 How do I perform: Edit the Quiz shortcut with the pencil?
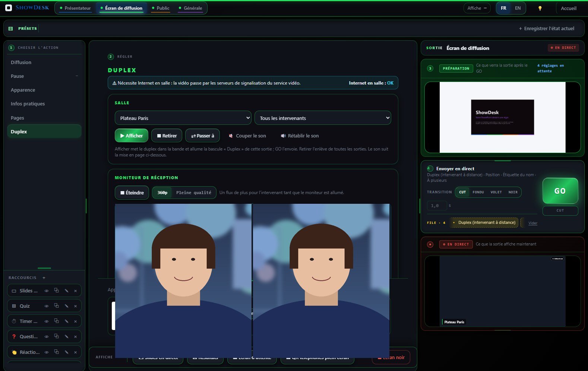[x=66, y=306]
